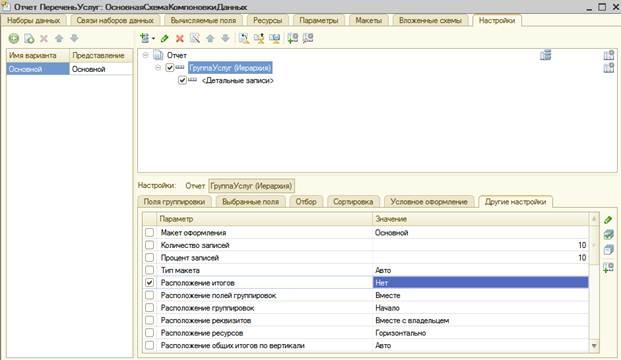Click the add new element icon in structure toolbar
This screenshot has width=621, height=360.
pyautogui.click(x=145, y=38)
